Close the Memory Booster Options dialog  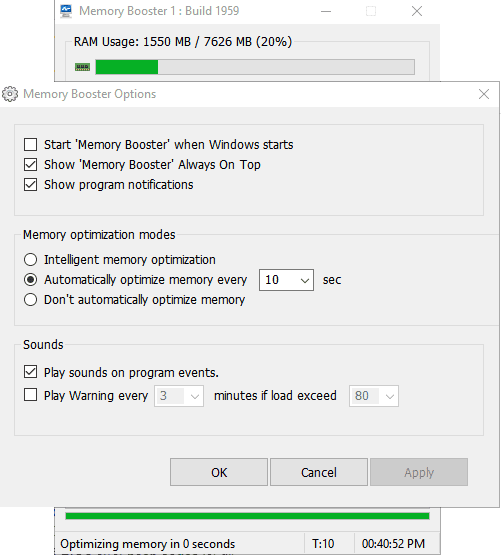484,94
